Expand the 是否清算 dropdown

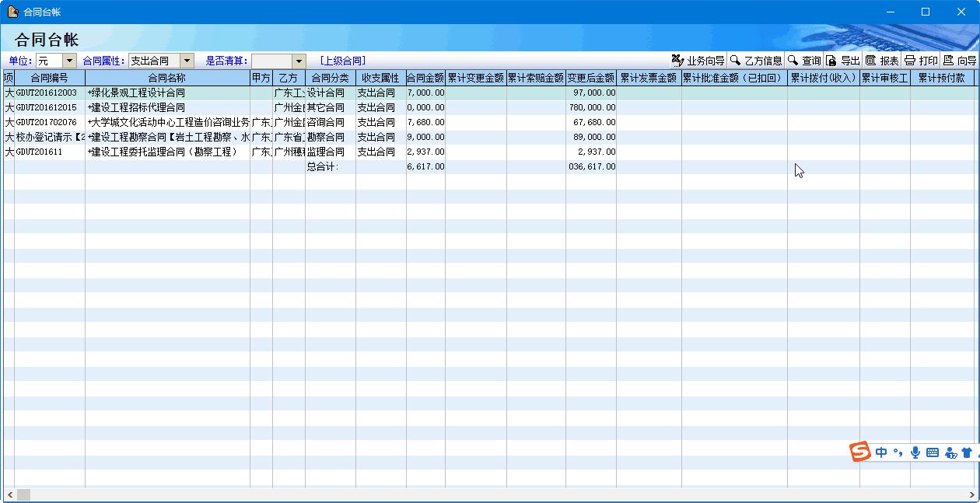(x=299, y=61)
